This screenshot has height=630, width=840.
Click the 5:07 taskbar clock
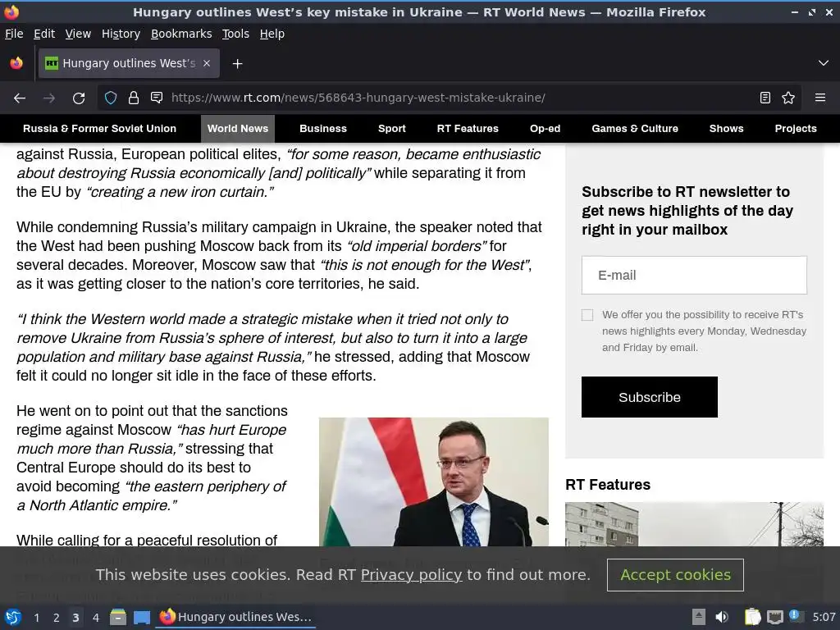click(x=824, y=617)
